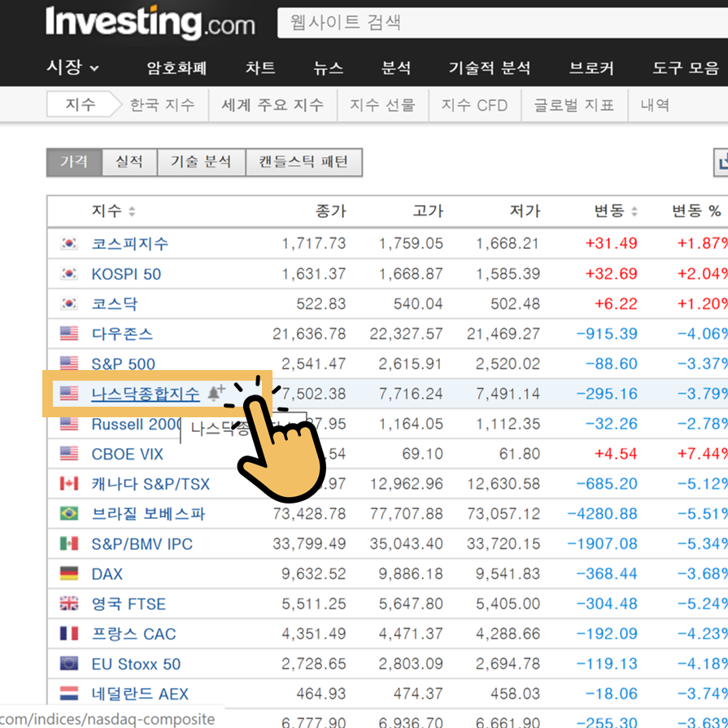
Task: Open the 시장 dropdown menu
Action: point(73,68)
